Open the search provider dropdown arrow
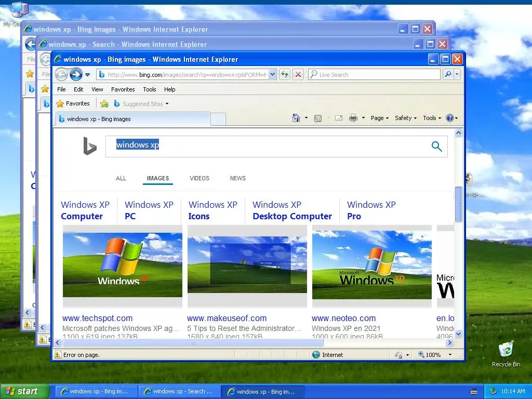 click(457, 74)
